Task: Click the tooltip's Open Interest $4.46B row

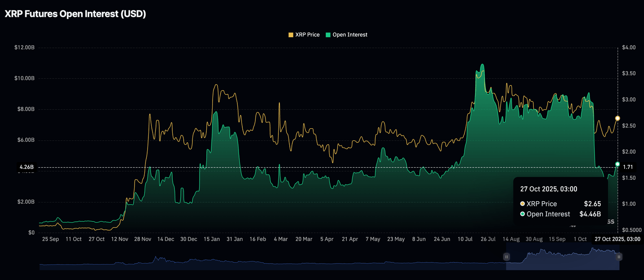Action: coord(560,214)
